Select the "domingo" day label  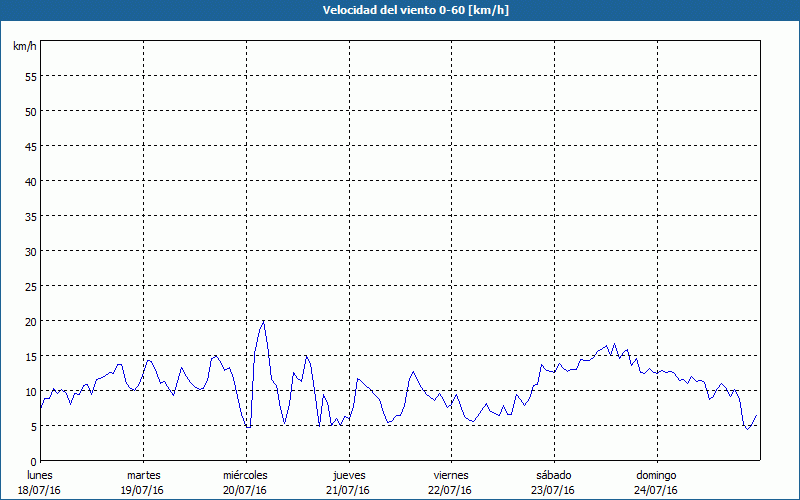point(656,475)
